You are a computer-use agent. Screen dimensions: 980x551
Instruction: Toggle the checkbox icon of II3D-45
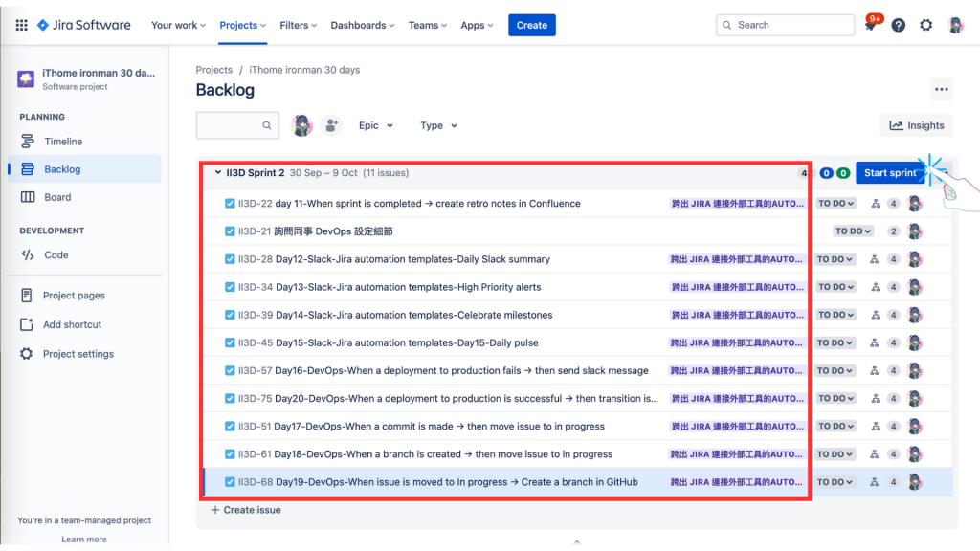[x=230, y=343]
